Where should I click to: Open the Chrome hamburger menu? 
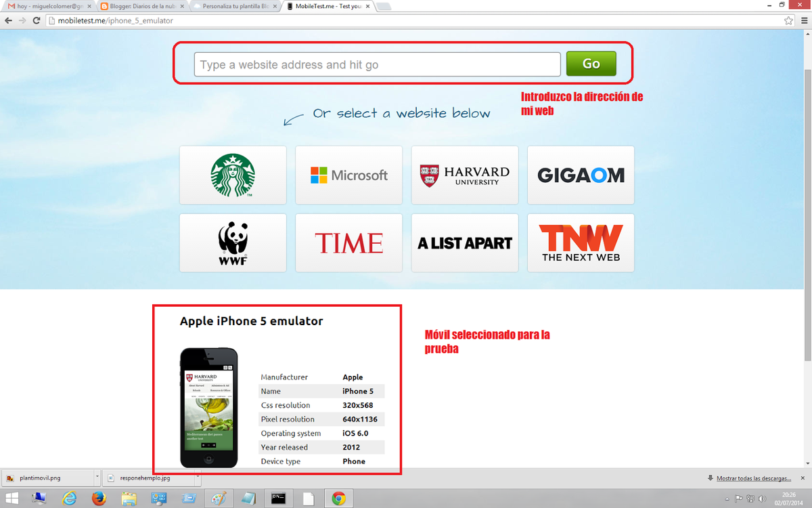pos(803,21)
